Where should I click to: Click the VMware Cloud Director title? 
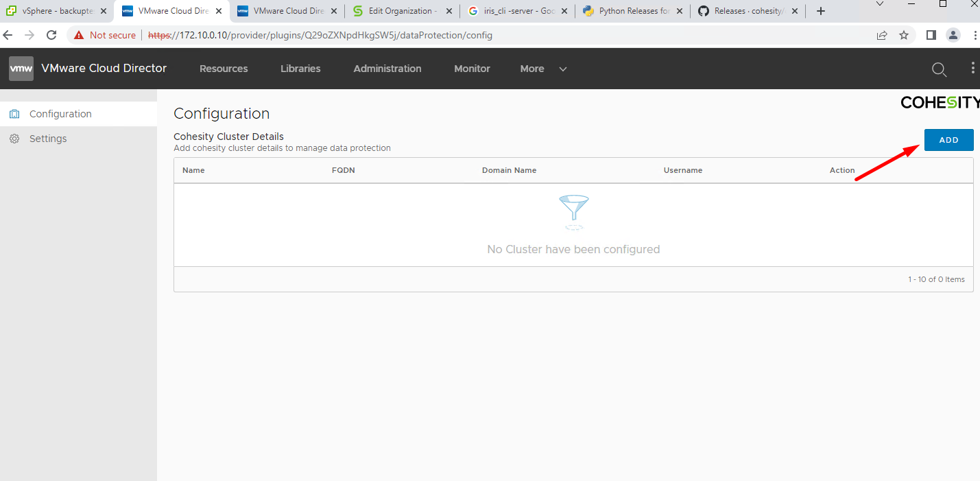point(104,68)
